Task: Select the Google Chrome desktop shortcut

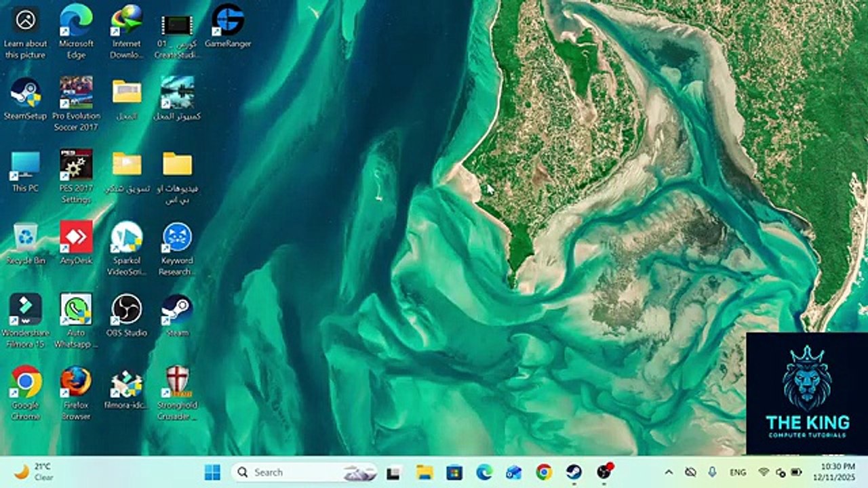Action: click(25, 394)
